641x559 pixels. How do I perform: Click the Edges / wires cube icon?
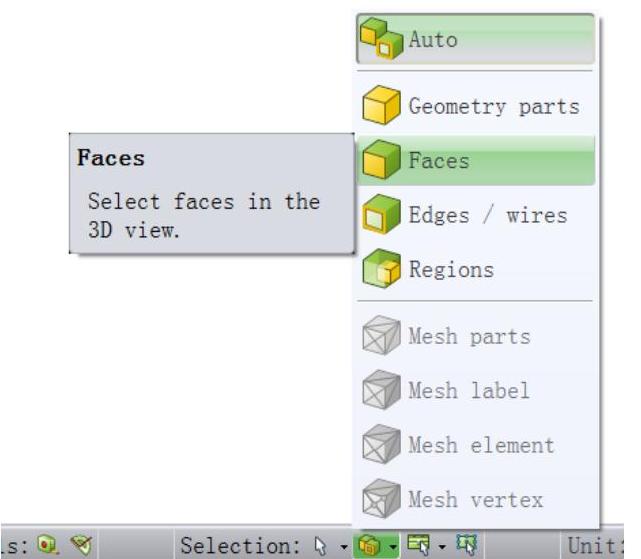(x=381, y=214)
